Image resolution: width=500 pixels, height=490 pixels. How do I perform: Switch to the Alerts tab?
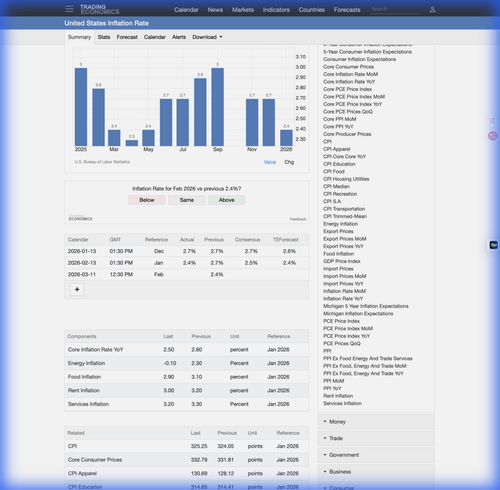(x=179, y=37)
